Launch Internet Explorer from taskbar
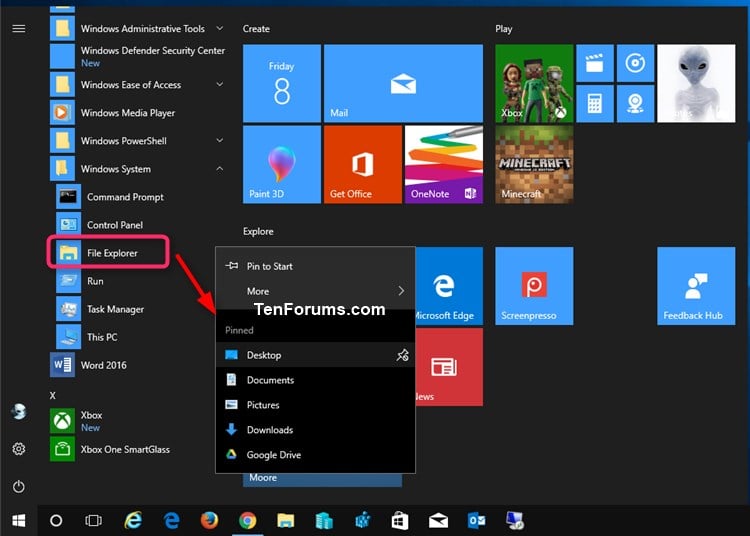The height and width of the screenshot is (536, 750). tap(133, 520)
